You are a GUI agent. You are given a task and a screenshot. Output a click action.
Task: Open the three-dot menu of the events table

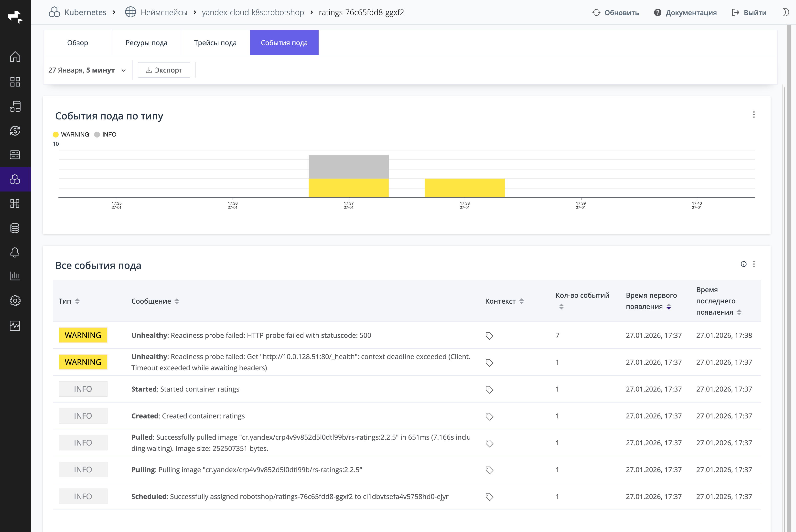[754, 264]
